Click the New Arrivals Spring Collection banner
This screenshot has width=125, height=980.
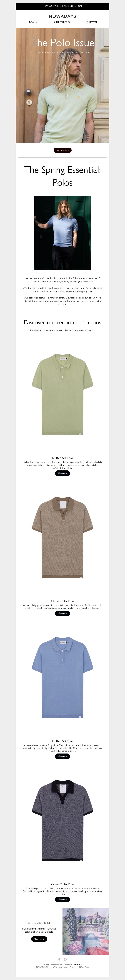coord(62,6)
